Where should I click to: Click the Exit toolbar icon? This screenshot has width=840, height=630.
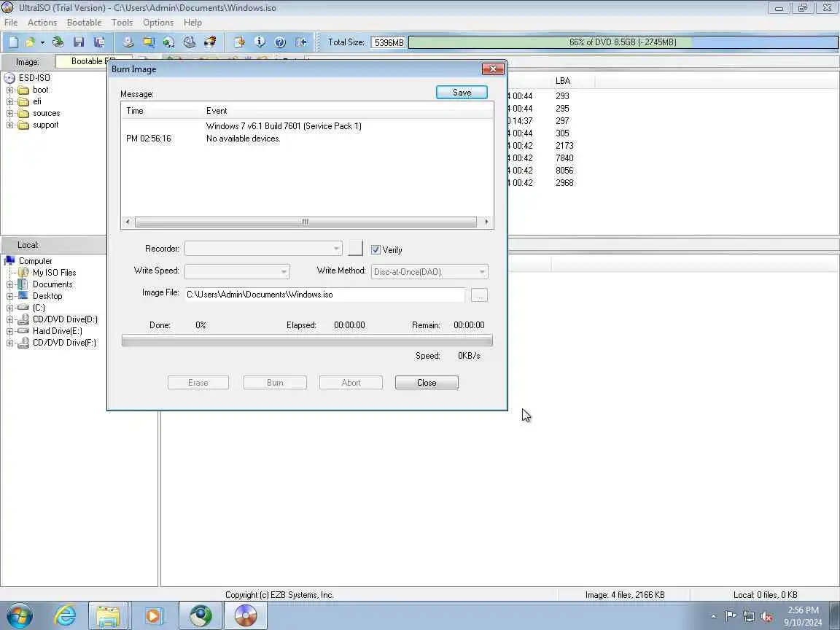[300, 42]
